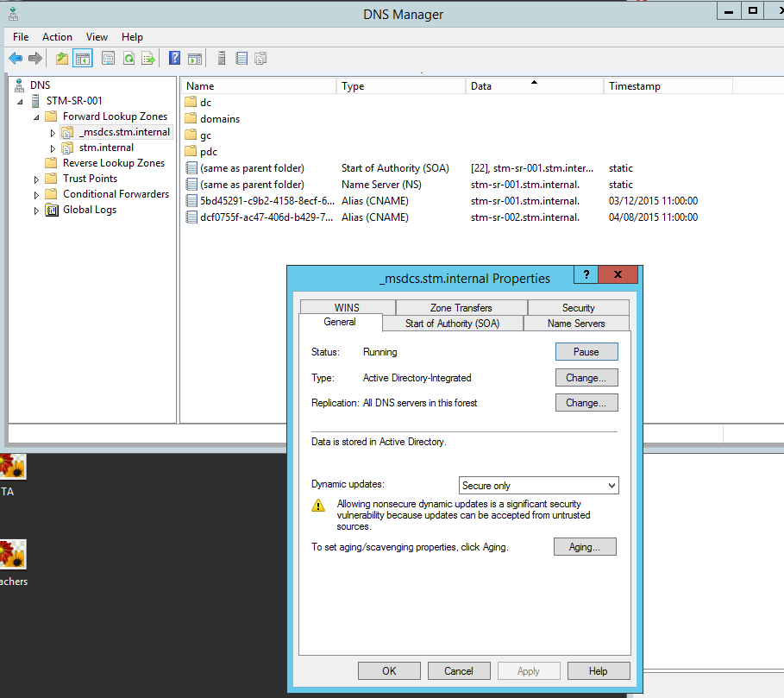Open the Action menu
This screenshot has width=784, height=698.
[x=57, y=37]
